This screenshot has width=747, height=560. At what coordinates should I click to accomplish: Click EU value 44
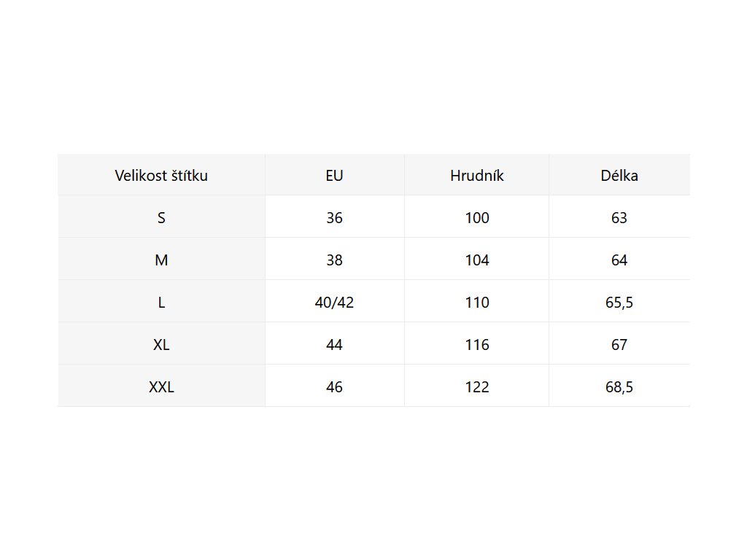tap(334, 345)
